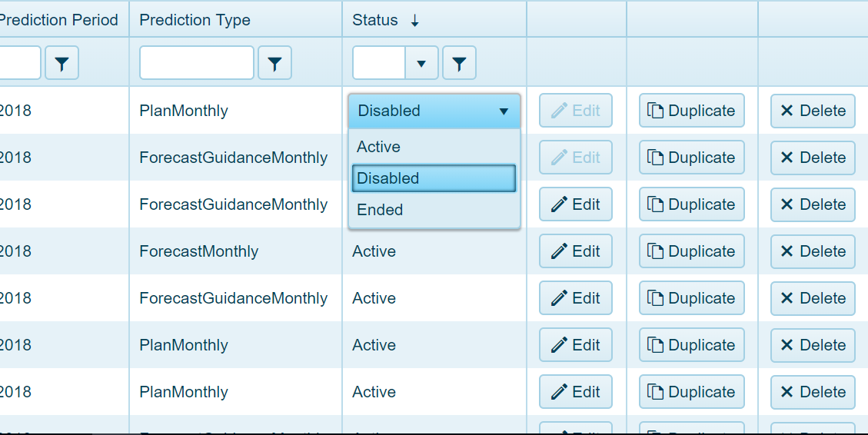The width and height of the screenshot is (868, 435).
Task: Click the Prediction Period filter input
Action: (18, 63)
